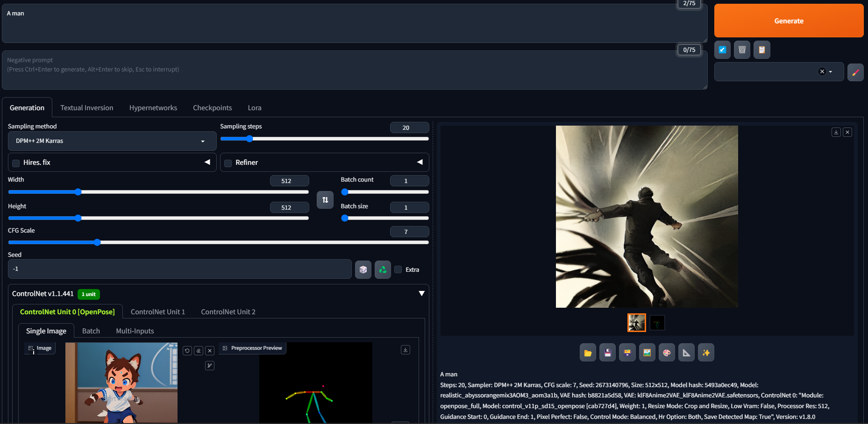Randomize seed with the dice icon
868x424 pixels.
[x=363, y=269]
